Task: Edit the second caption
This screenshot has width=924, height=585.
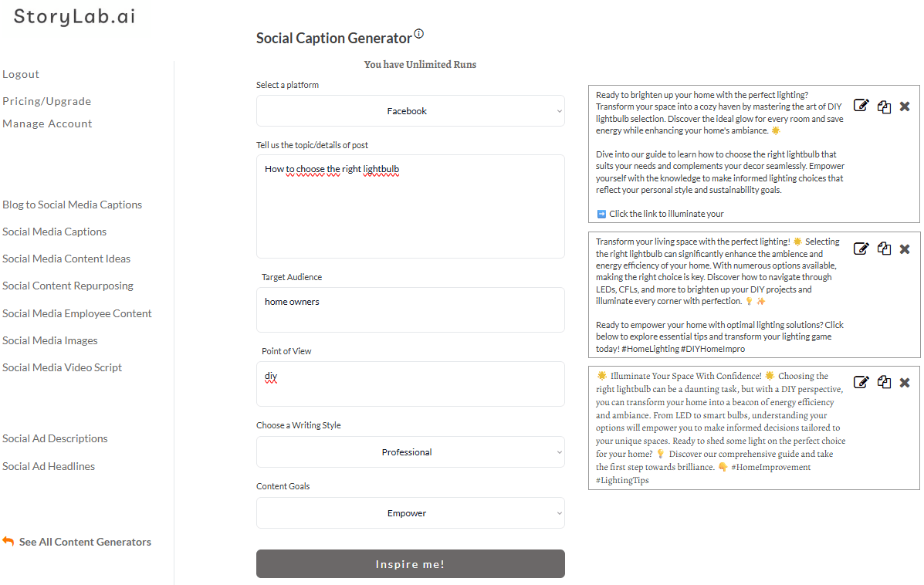Action: pos(861,248)
